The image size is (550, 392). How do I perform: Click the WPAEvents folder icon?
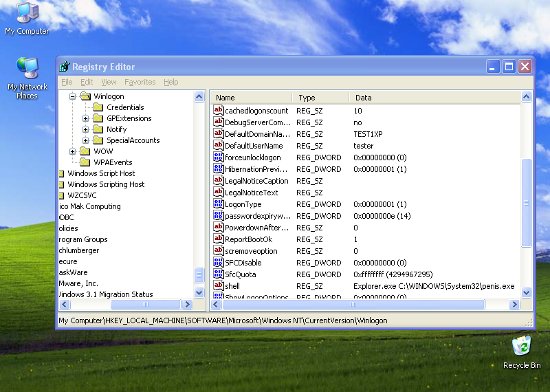(85, 162)
